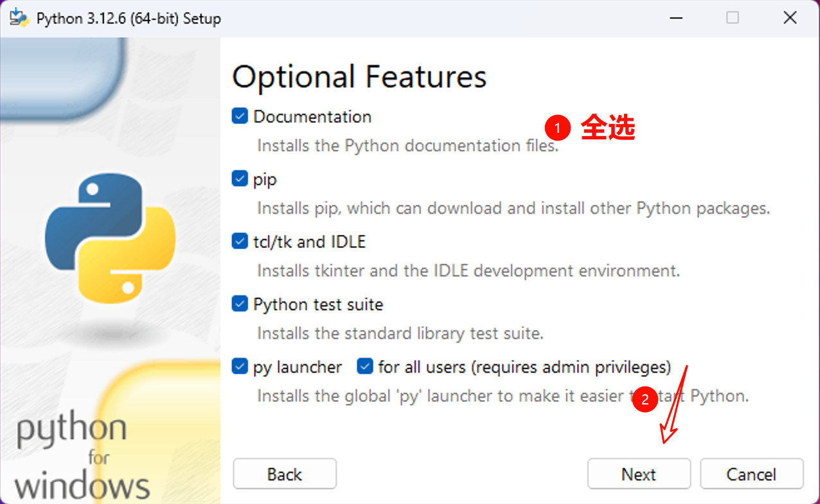Cancel the Python installation
This screenshot has width=820, height=504.
(x=751, y=474)
